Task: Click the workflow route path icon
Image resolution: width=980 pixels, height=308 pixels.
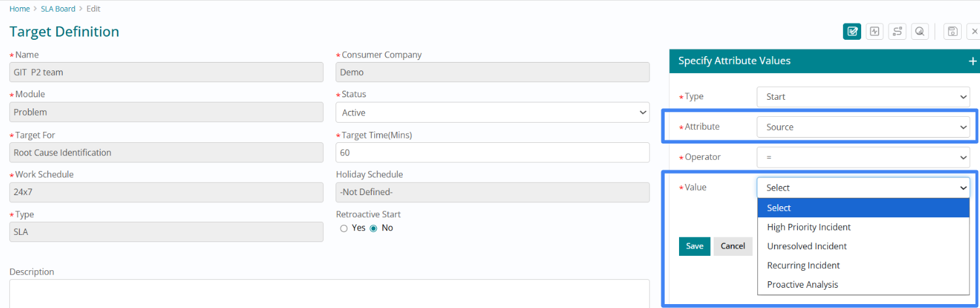Action: click(897, 31)
